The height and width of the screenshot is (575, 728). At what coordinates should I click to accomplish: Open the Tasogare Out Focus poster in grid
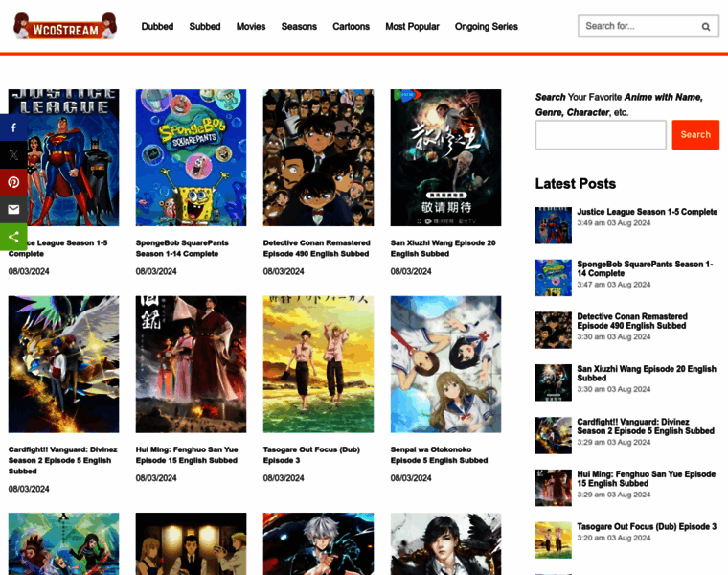[x=318, y=364]
